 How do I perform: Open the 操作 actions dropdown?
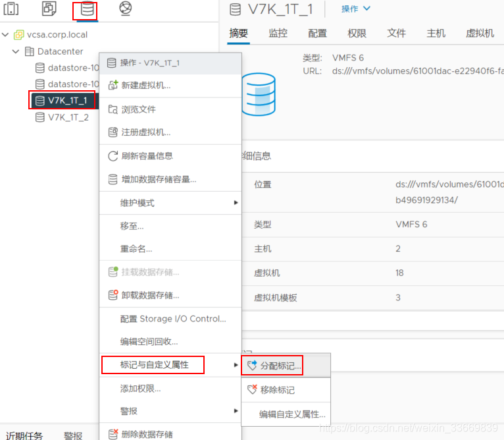tap(356, 9)
